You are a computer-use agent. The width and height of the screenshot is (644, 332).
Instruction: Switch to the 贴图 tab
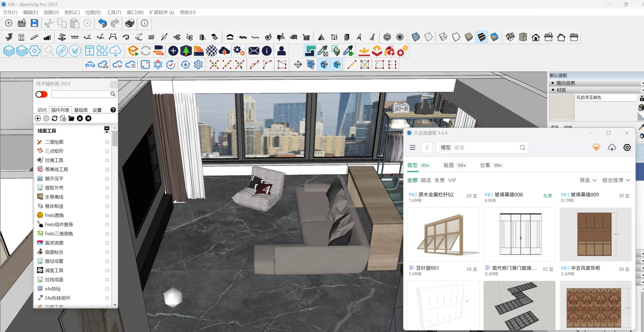(449, 165)
